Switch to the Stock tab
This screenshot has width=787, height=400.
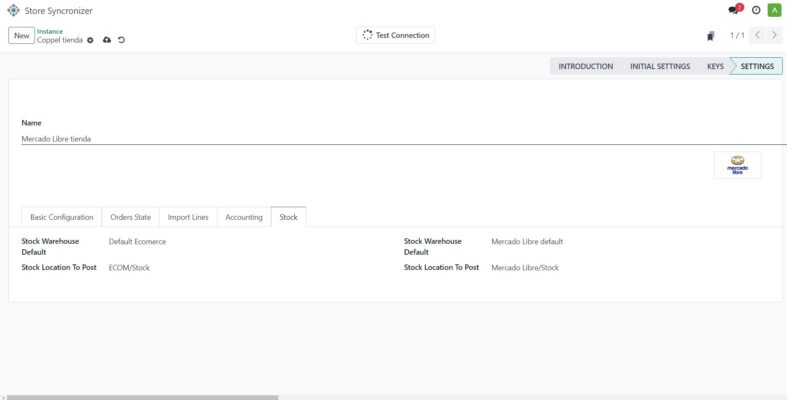(289, 217)
